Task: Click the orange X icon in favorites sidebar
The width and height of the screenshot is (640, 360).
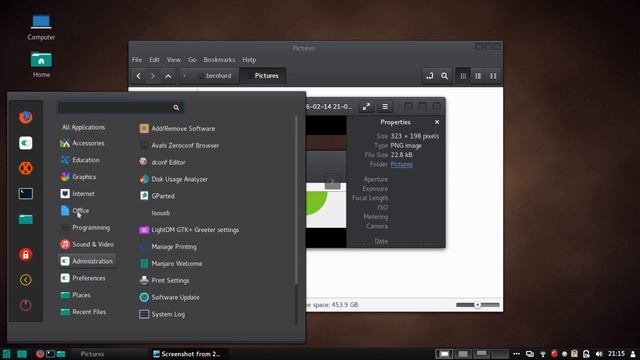Action: 25,168
